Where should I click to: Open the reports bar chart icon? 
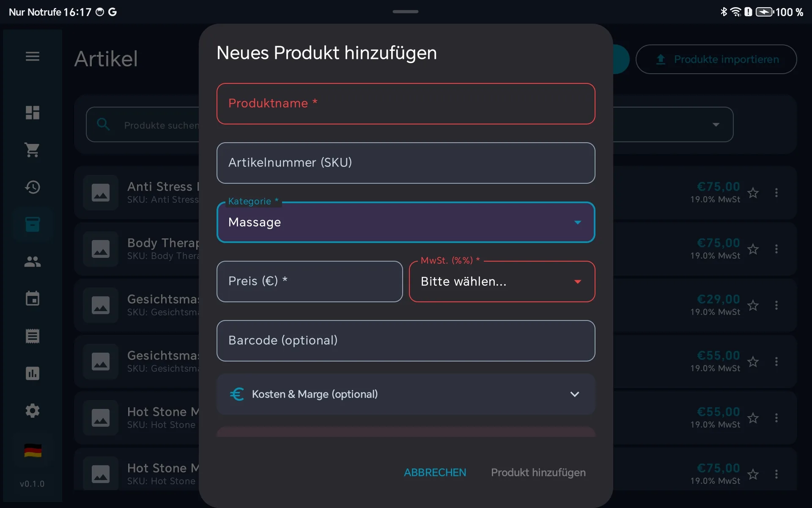point(33,373)
